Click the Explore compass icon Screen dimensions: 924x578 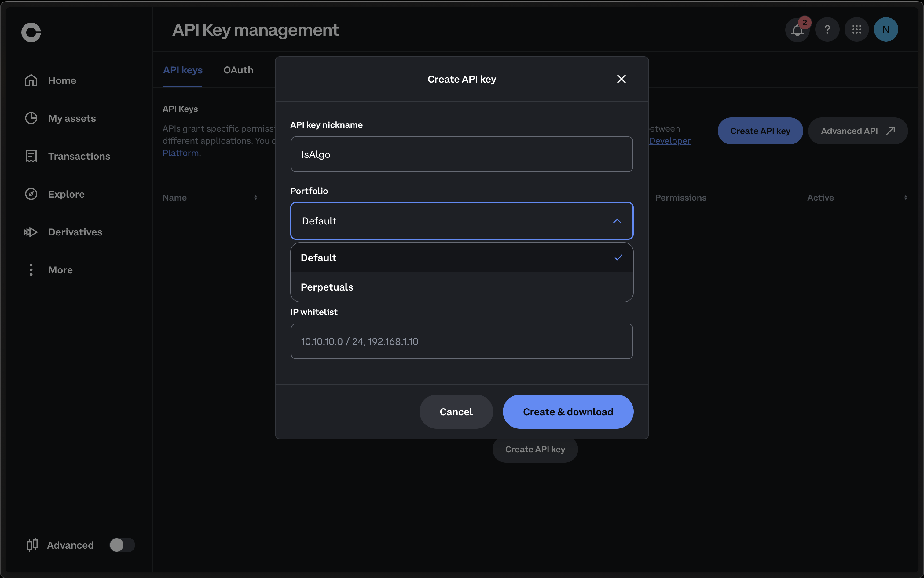(31, 194)
